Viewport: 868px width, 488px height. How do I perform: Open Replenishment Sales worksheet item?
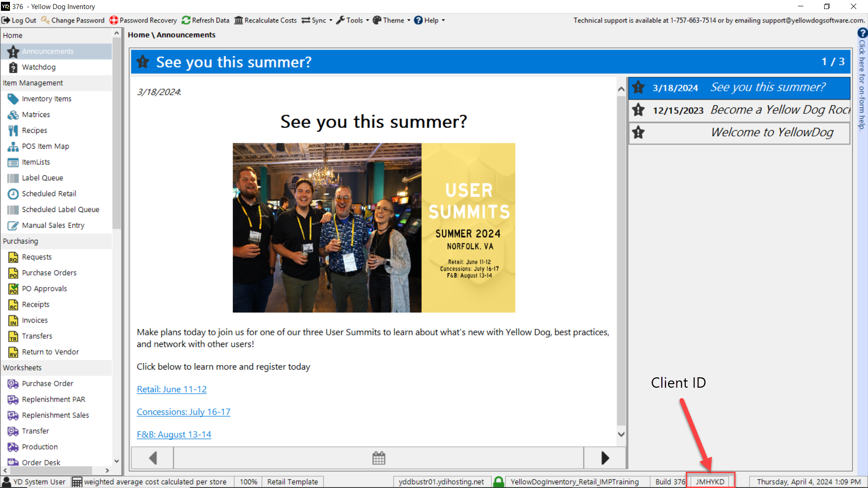[55, 415]
